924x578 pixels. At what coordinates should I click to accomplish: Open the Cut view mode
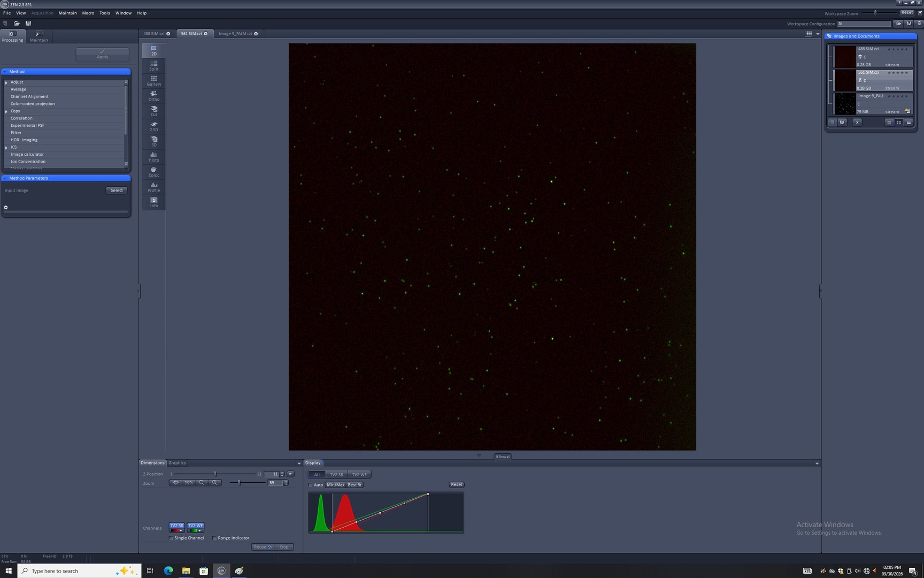[x=153, y=111]
